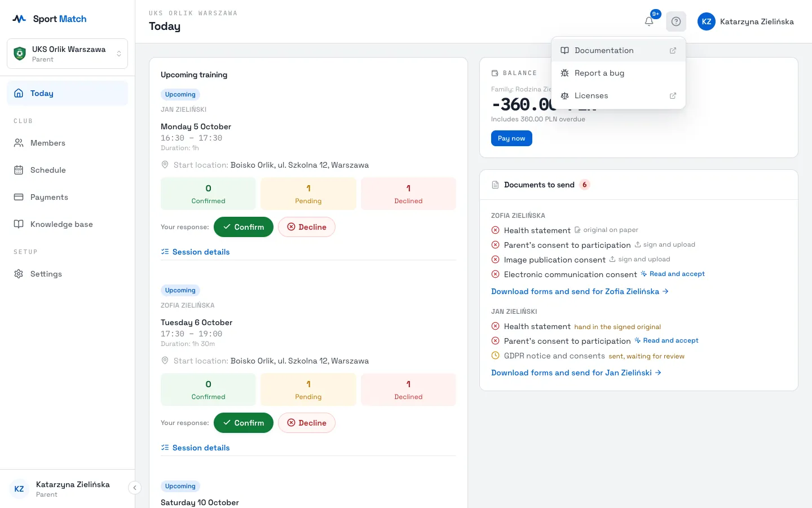Click the Sport Match logo

50,19
